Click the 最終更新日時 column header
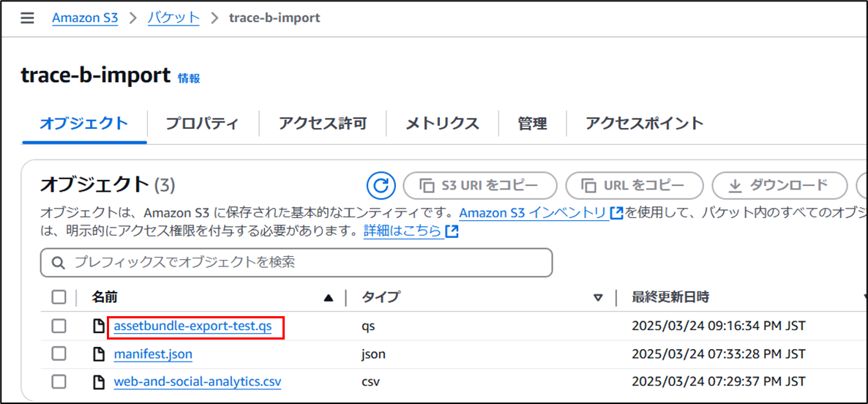The width and height of the screenshot is (868, 404). (x=670, y=298)
